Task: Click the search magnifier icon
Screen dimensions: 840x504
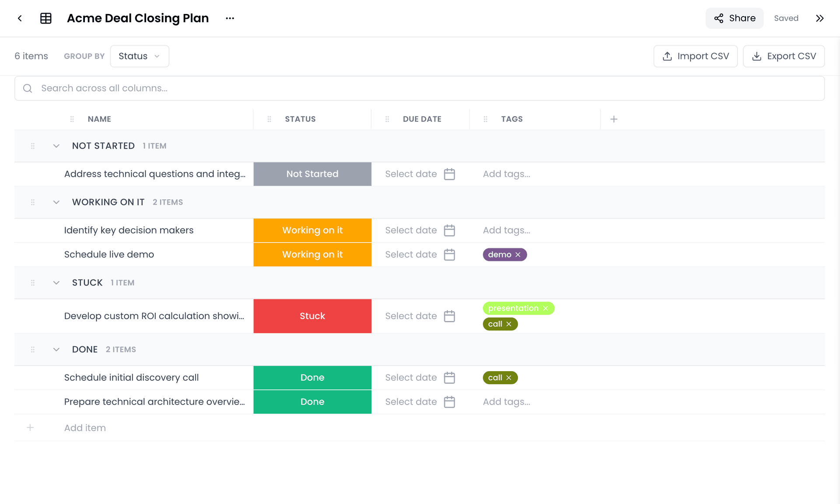Action: point(27,88)
